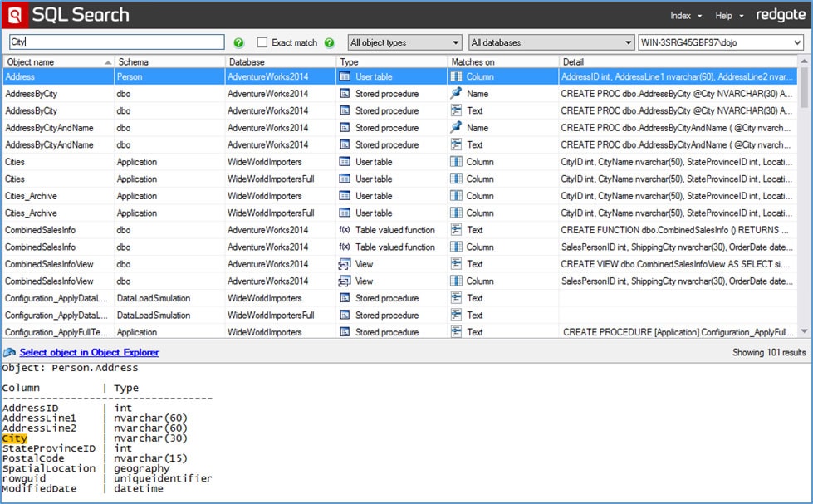The image size is (813, 504).
Task: Click the uniqueidentifier type in the preview pane
Action: [x=163, y=478]
